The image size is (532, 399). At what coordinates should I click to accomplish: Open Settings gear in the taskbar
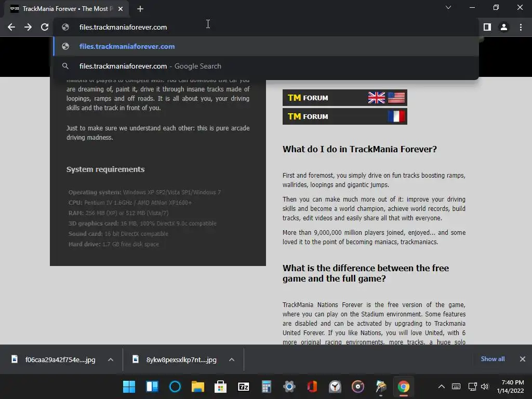click(x=289, y=387)
